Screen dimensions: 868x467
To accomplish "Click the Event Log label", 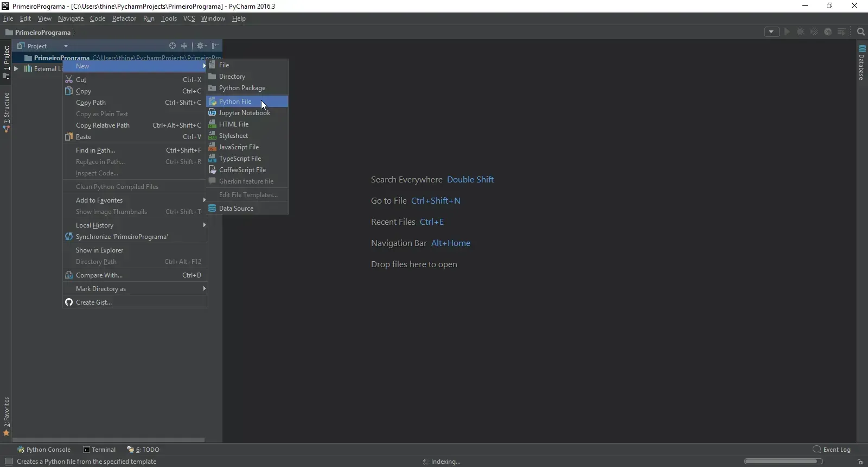I will [x=837, y=450].
